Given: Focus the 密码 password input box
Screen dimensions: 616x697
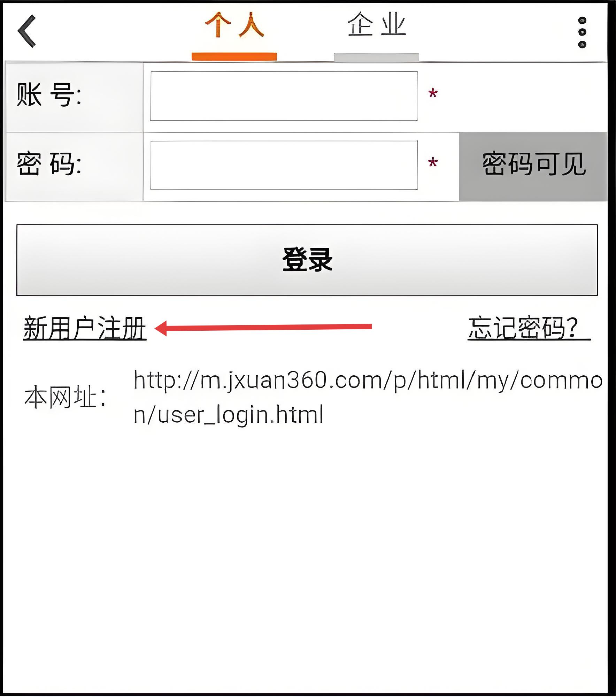Looking at the screenshot, I should pyautogui.click(x=284, y=165).
